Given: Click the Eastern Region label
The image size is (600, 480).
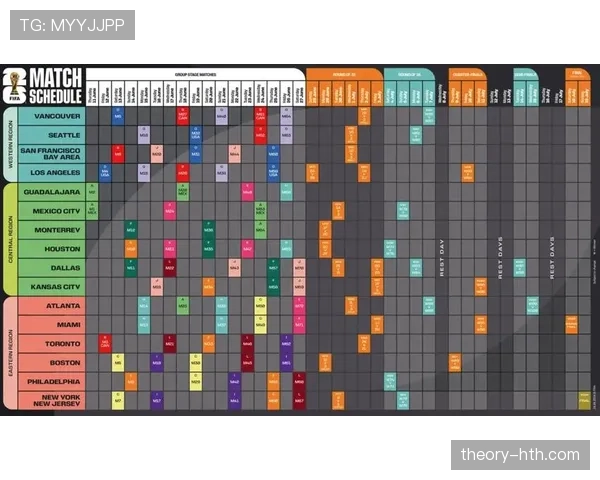Looking at the screenshot, I should [x=10, y=353].
